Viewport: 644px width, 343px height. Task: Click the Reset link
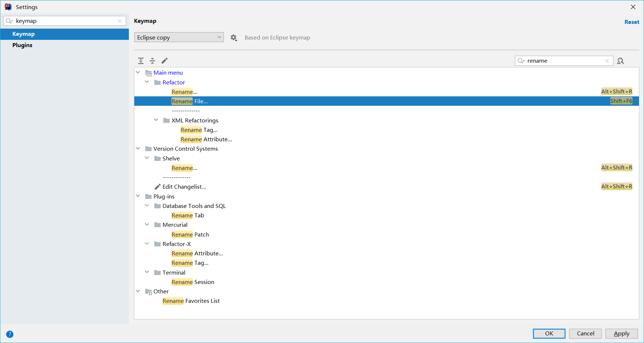click(632, 22)
